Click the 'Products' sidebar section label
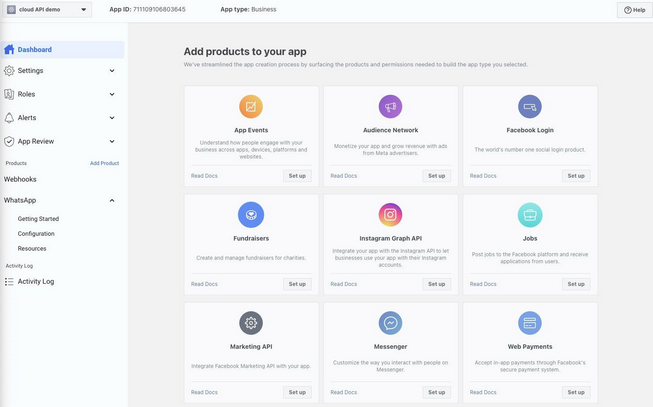Screen dimensions: 653x407 (16, 163)
